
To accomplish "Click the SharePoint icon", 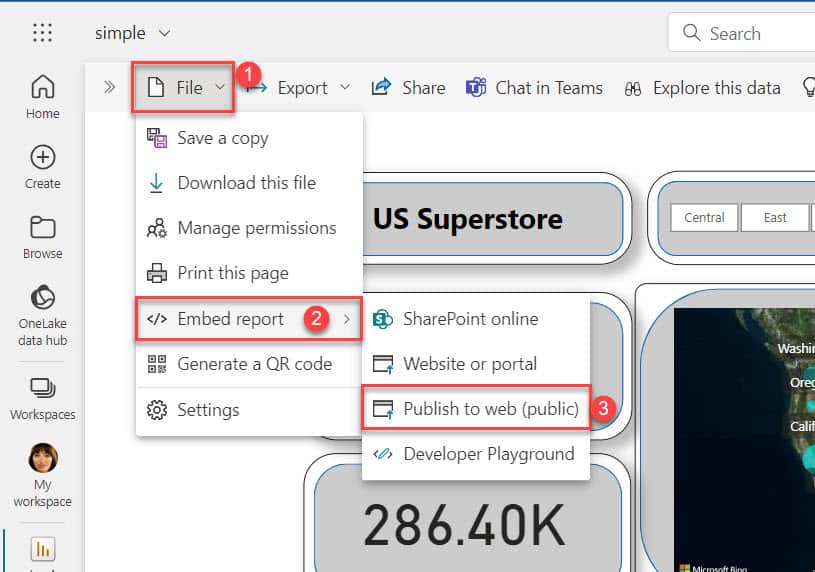I will pyautogui.click(x=383, y=319).
